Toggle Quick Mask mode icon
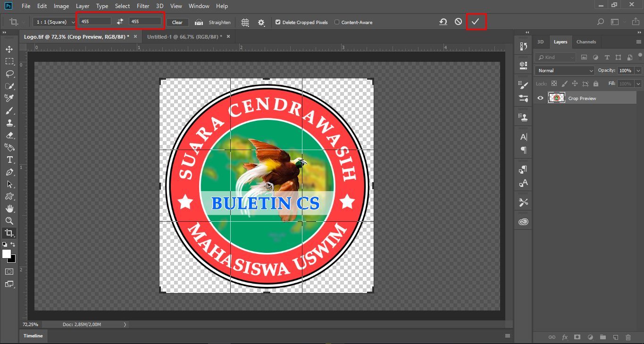644x344 pixels. click(9, 272)
